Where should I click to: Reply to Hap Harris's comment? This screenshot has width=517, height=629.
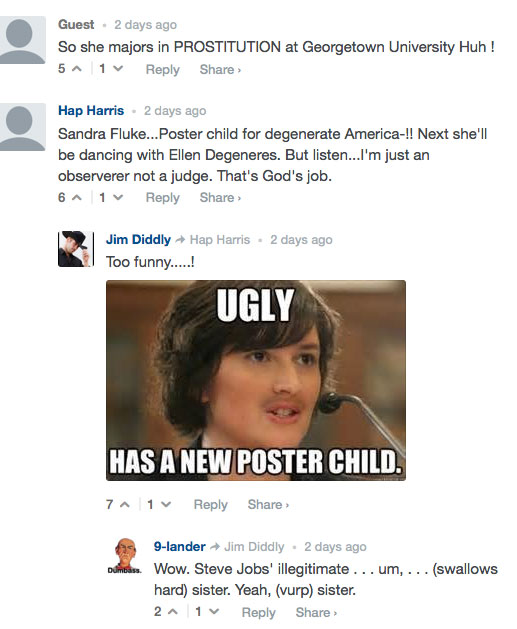pyautogui.click(x=162, y=197)
